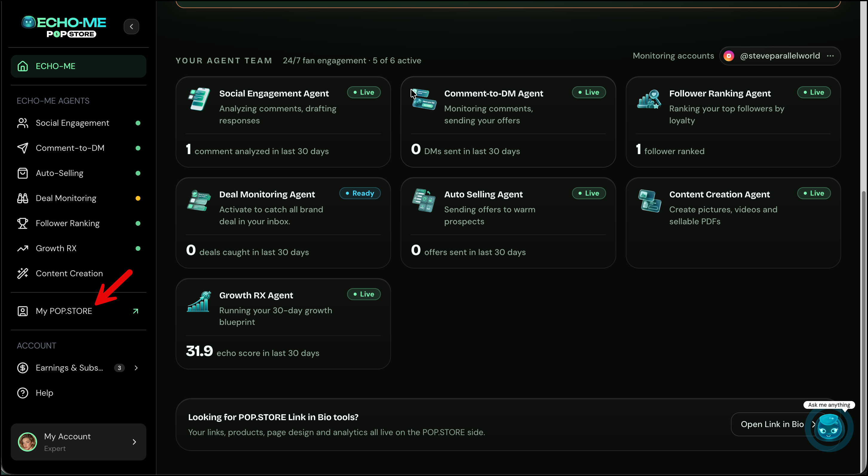Click the Comment-to-DM Agent card icon
Screen dimensions: 868x476
(424, 99)
